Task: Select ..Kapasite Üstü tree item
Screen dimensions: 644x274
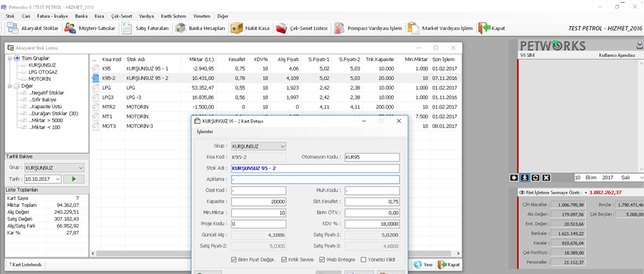Action: [45, 107]
